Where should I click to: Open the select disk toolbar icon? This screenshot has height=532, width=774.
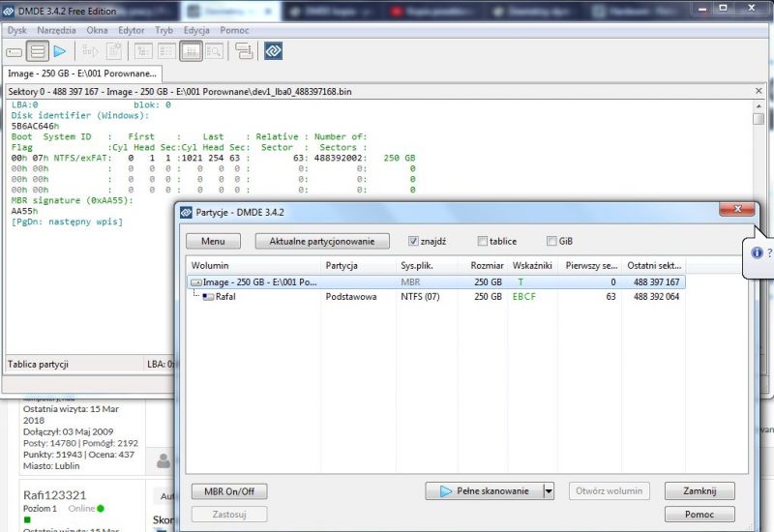[14, 51]
